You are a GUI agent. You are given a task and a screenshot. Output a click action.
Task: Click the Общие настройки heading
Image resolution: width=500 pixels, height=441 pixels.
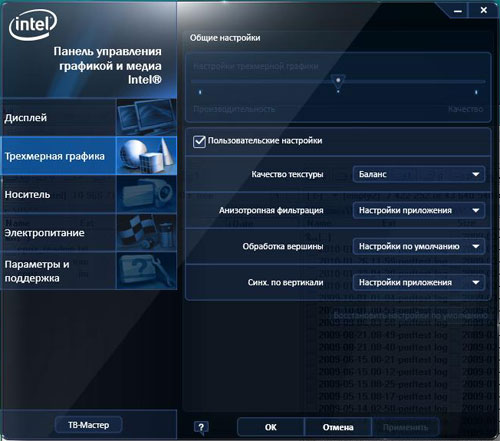tap(225, 38)
